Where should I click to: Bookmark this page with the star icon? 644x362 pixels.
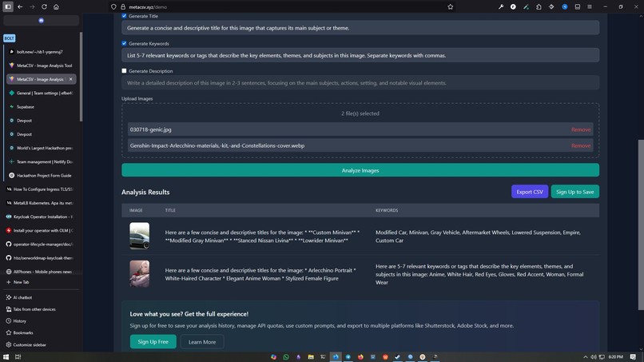(450, 7)
